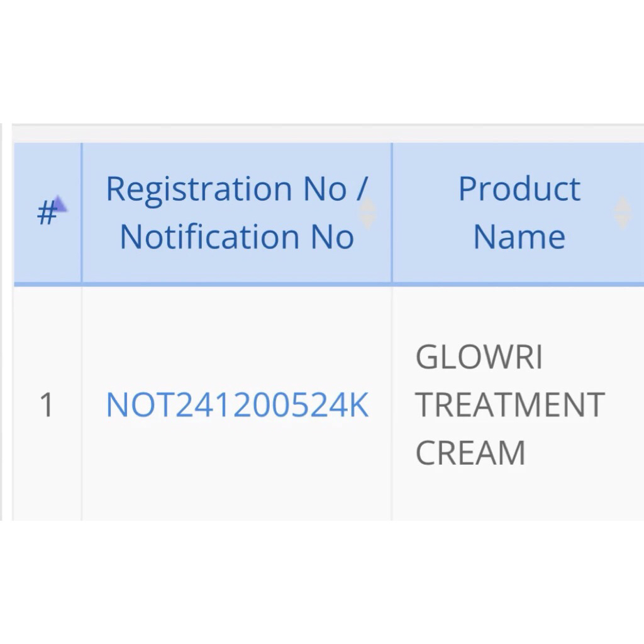The image size is (644, 644).
Task: Sort table by Registration No / Notification No
Action: (236, 213)
